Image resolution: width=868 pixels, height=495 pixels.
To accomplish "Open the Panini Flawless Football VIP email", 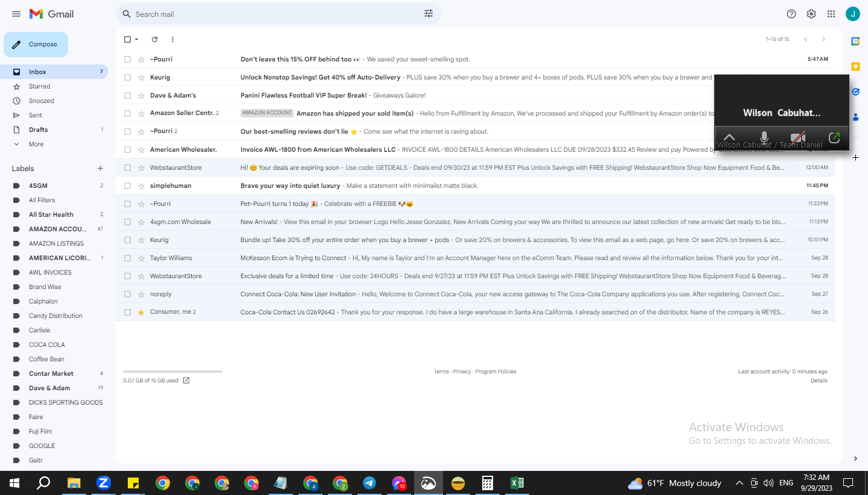I will pos(475,95).
